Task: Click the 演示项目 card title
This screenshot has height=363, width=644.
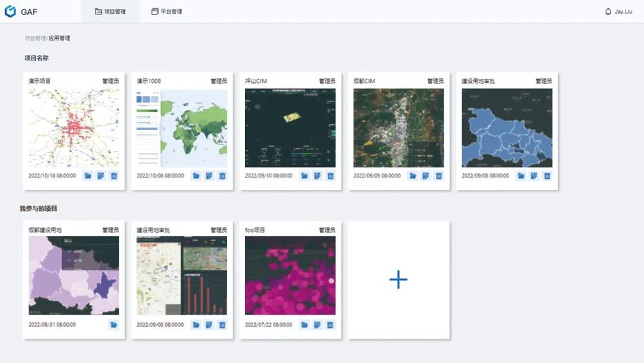Action: (39, 81)
